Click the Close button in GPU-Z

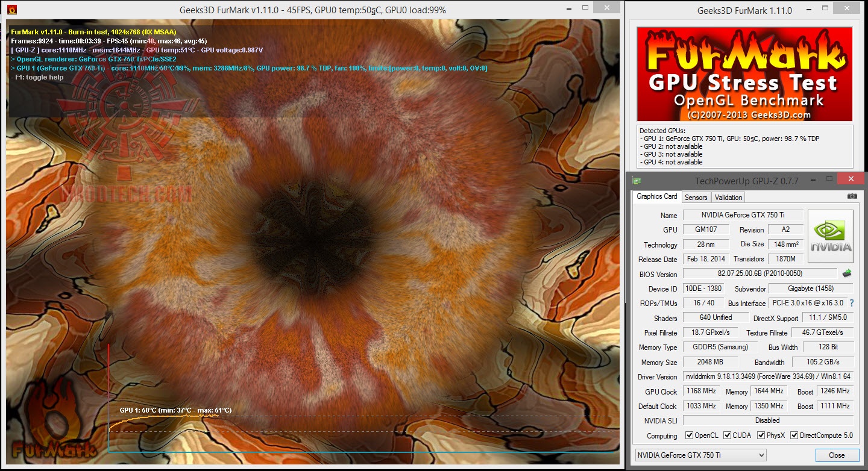pos(837,455)
